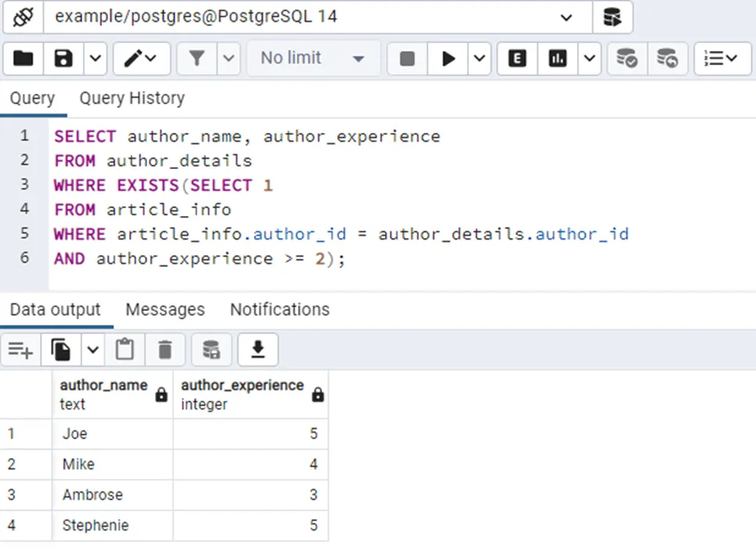The width and height of the screenshot is (756, 555).
Task: Open the No limit rows dropdown
Action: pyautogui.click(x=313, y=59)
